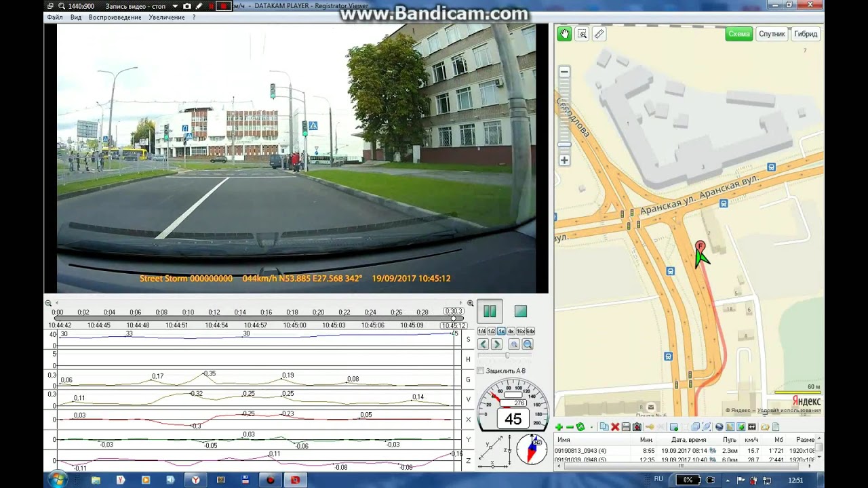Click the green car position arrow on map

tap(701, 258)
